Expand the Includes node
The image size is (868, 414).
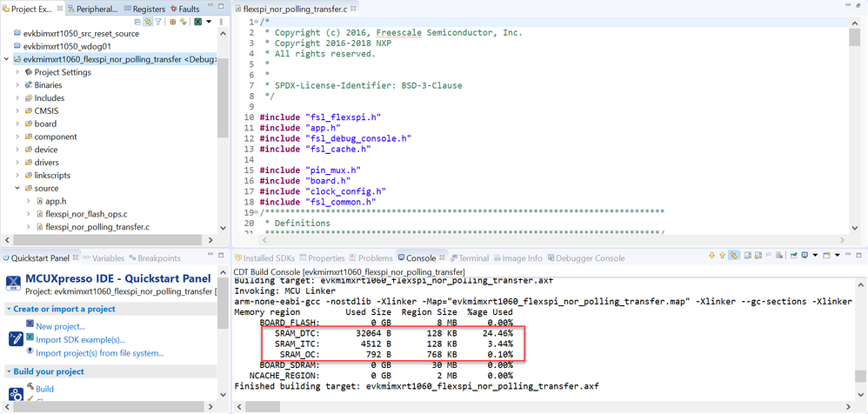point(17,98)
